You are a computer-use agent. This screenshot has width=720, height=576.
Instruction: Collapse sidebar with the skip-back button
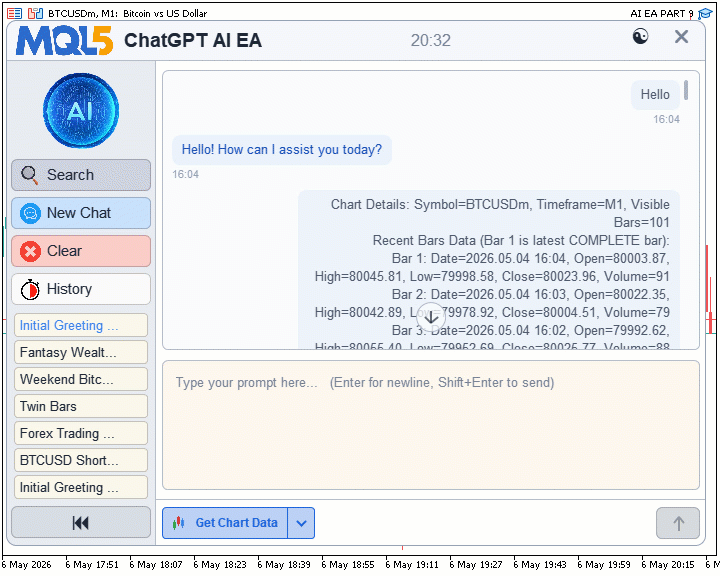(81, 523)
